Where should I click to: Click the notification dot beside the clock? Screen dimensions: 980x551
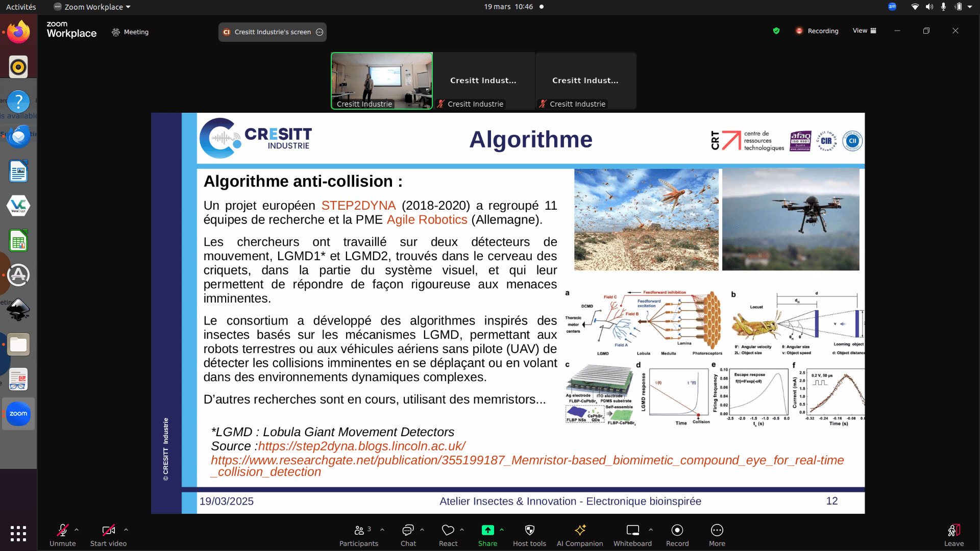pyautogui.click(x=542, y=7)
